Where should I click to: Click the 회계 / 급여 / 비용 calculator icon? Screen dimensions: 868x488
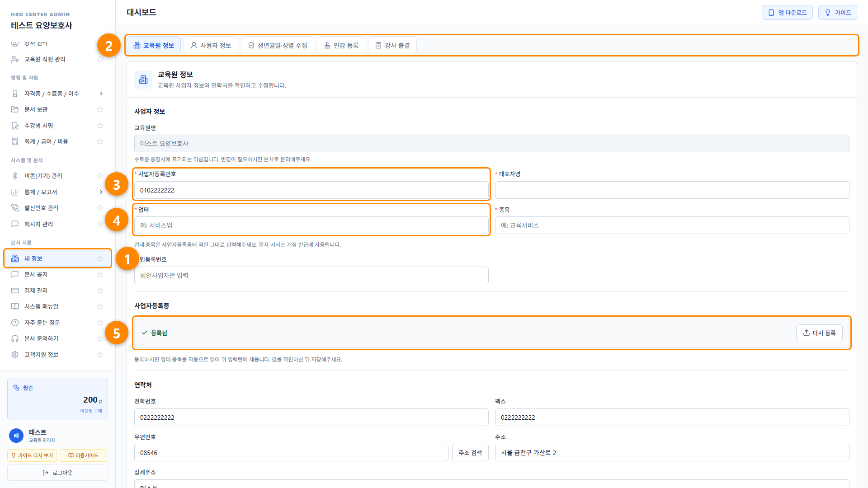click(15, 141)
